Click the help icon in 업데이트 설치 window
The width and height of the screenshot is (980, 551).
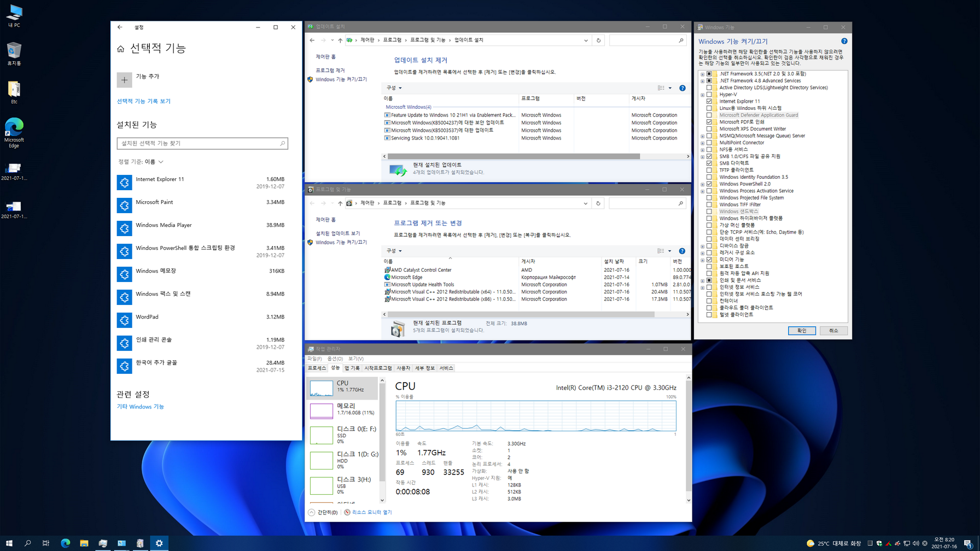682,88
